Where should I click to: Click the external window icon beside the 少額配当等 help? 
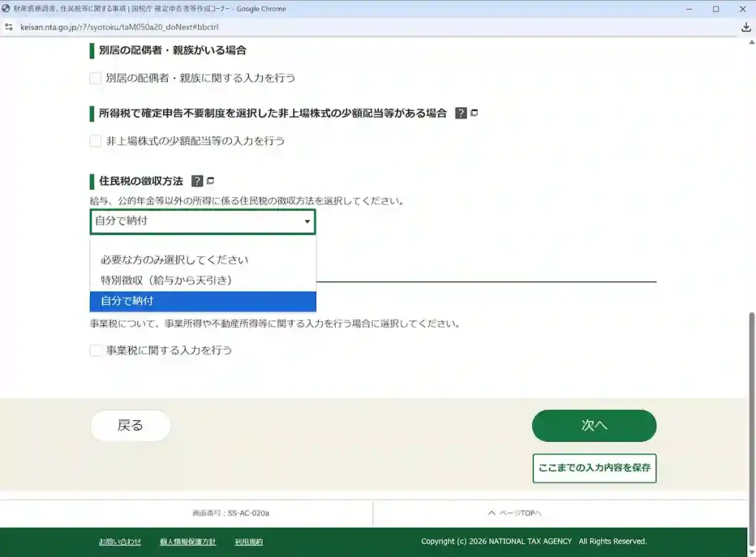tap(475, 113)
